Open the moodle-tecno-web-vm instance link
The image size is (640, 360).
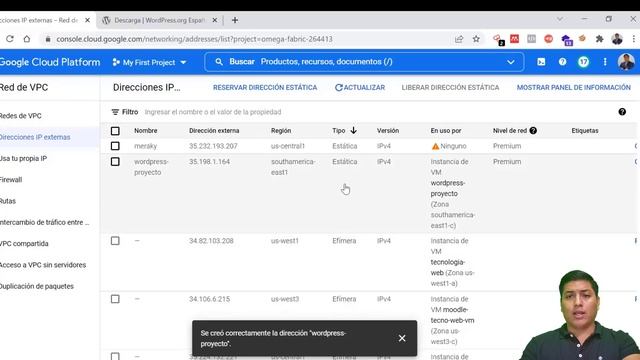tap(453, 315)
